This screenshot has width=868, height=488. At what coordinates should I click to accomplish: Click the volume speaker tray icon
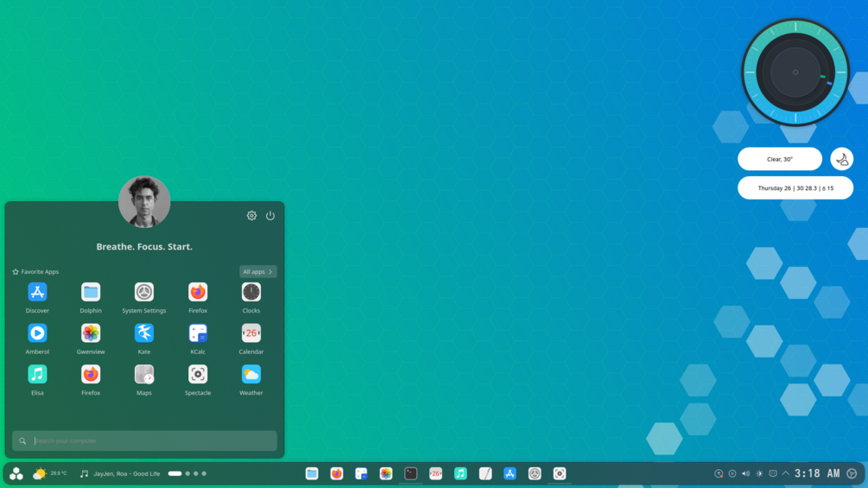(x=745, y=473)
